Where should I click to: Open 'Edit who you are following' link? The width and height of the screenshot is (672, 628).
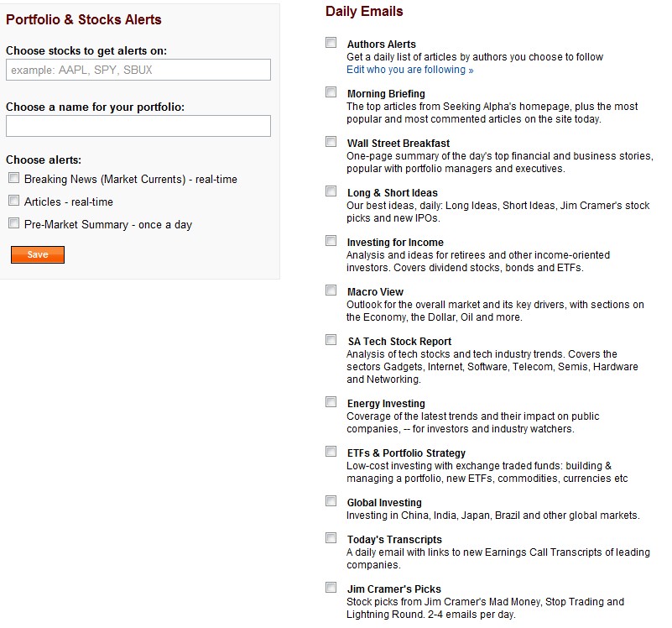pos(409,70)
